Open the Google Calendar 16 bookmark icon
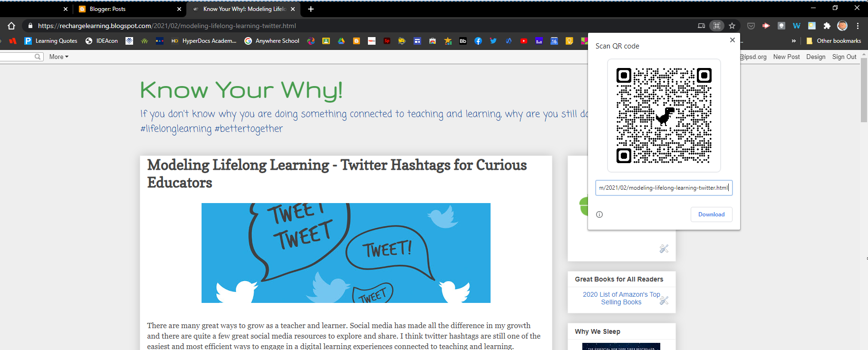868x350 pixels. coord(554,41)
